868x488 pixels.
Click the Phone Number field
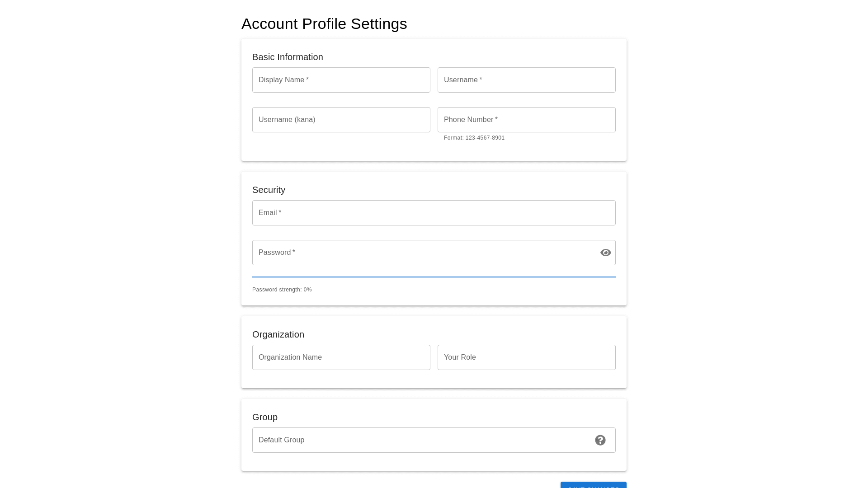pos(527,120)
